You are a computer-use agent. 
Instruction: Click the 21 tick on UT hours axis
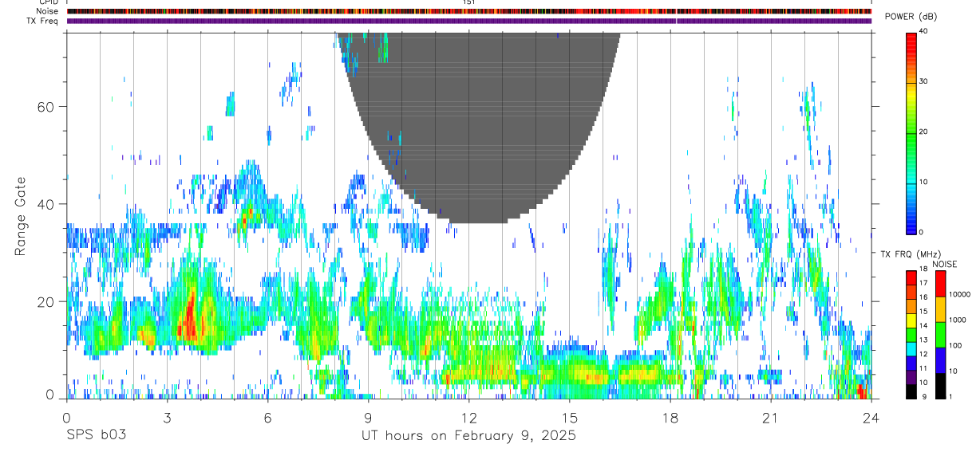coord(770,417)
